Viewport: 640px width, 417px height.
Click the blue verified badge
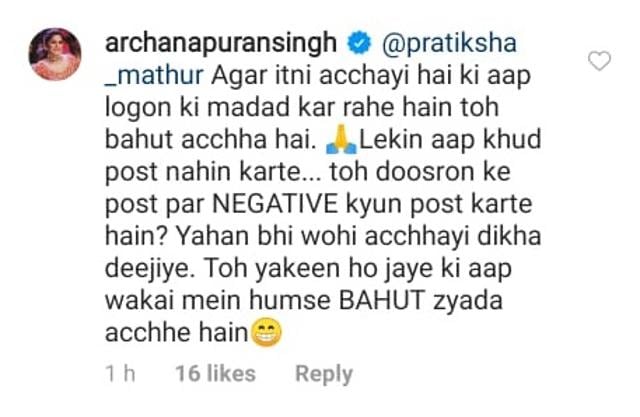(x=359, y=44)
